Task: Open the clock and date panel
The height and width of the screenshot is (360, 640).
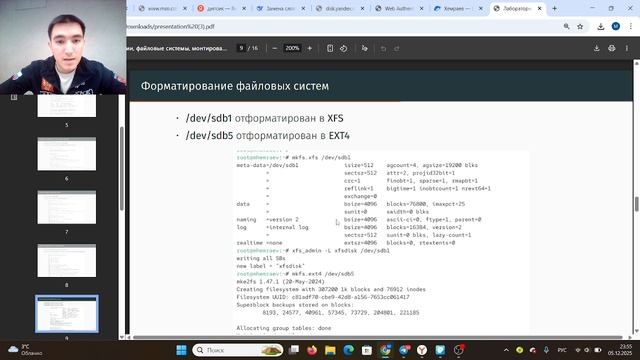Action: (x=620, y=350)
